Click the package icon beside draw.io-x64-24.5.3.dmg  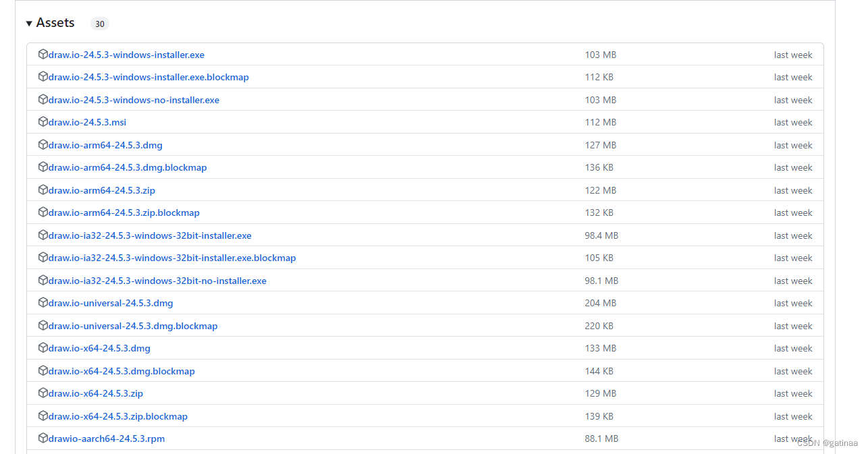click(x=43, y=348)
